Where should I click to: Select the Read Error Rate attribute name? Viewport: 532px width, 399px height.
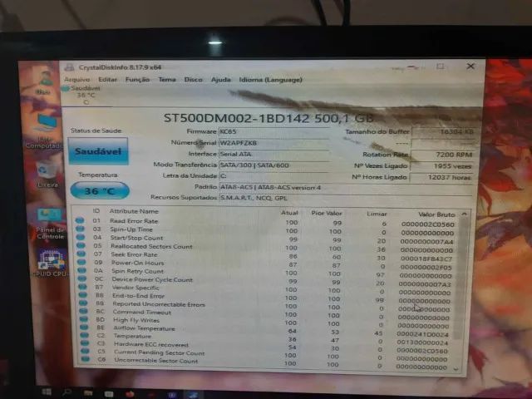(x=134, y=221)
